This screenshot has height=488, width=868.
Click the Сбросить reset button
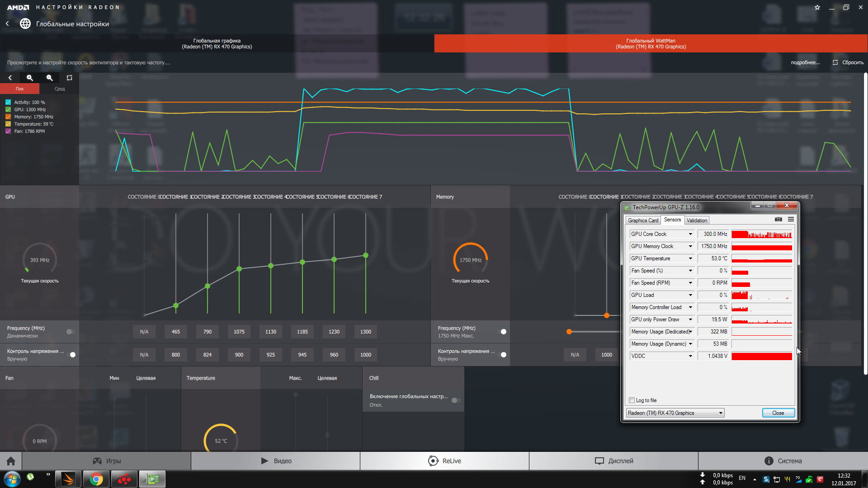[x=848, y=62]
